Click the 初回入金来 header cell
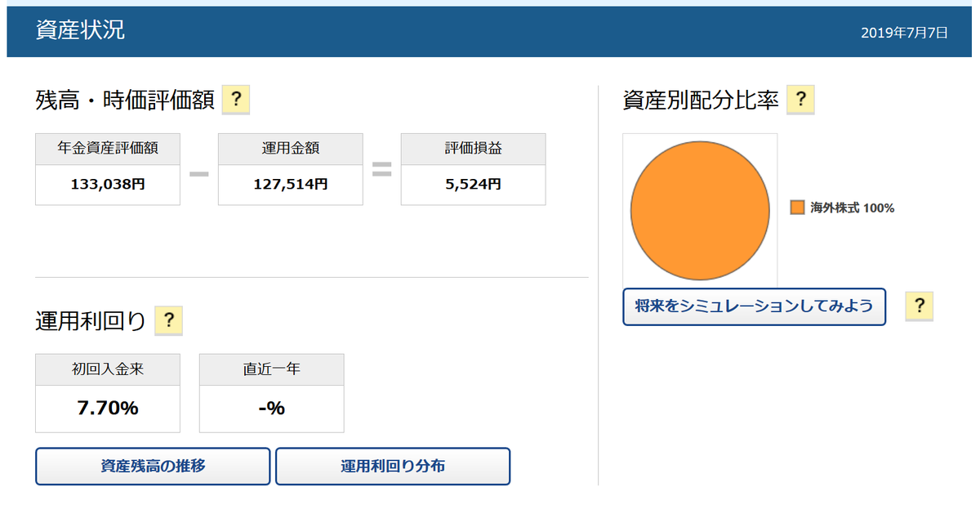 108,369
